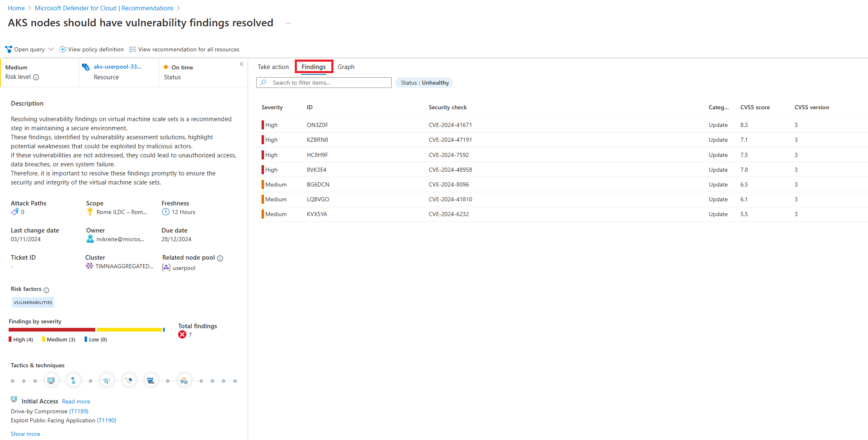Open finding row CVE-2024-8096
Viewport: 868px width, 440px height.
click(x=562, y=184)
